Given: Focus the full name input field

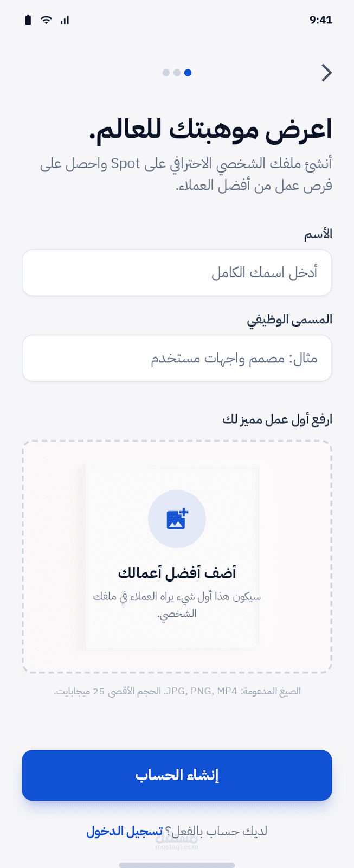Looking at the screenshot, I should (177, 273).
